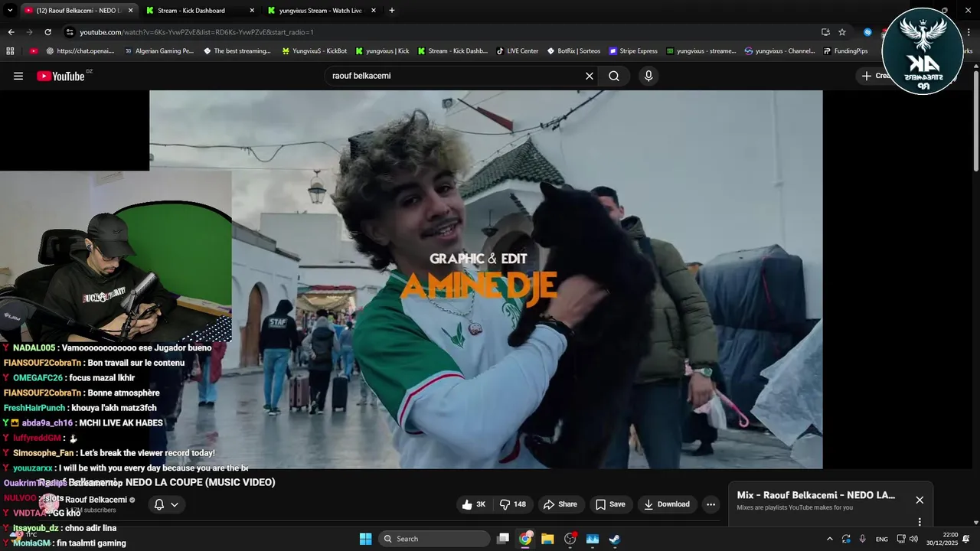This screenshot has height=551, width=980.
Task: Open the Chrome apps grid shortcut
Action: 10,51
